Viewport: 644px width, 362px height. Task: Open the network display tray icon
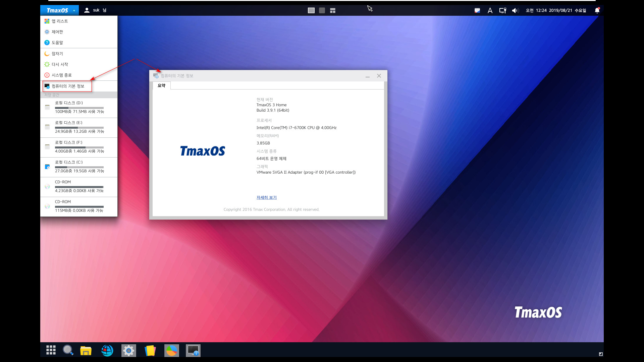click(x=502, y=10)
